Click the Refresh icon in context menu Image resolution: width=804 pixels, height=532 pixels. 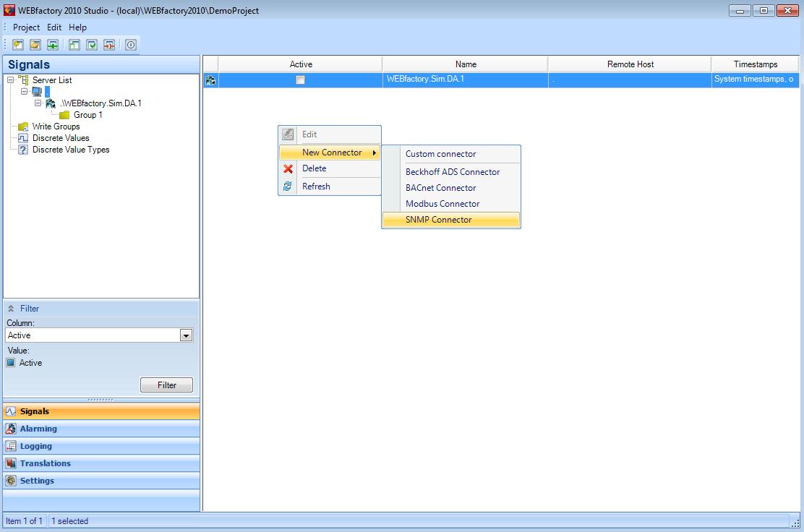[288, 186]
